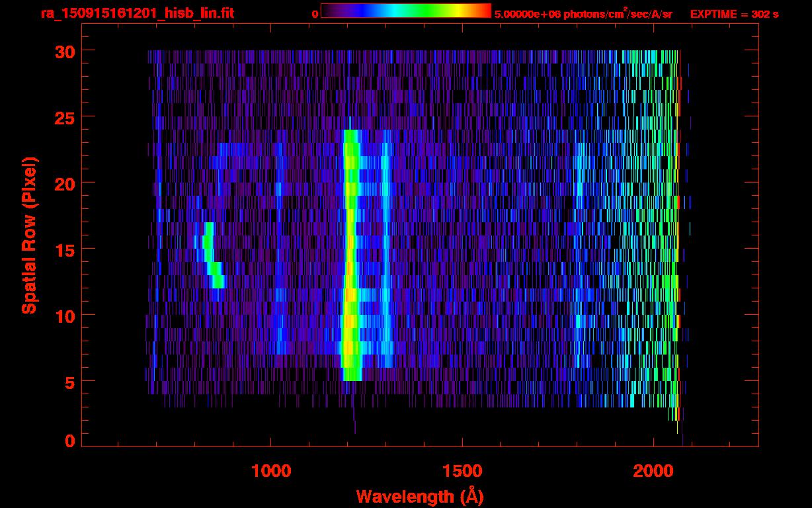Click the 1000 wavelength tick label
Image resolution: width=812 pixels, height=508 pixels.
[271, 471]
